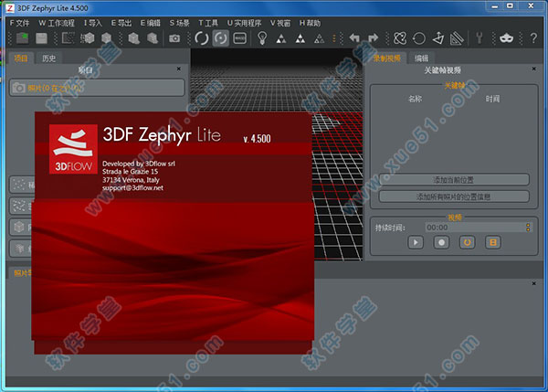The width and height of the screenshot is (548, 392).
Task: Open the E 导出 menu
Action: (x=121, y=23)
